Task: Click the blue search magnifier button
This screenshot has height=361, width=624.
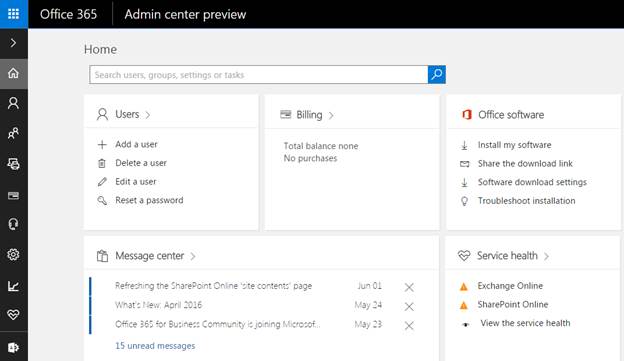Action: click(x=437, y=74)
